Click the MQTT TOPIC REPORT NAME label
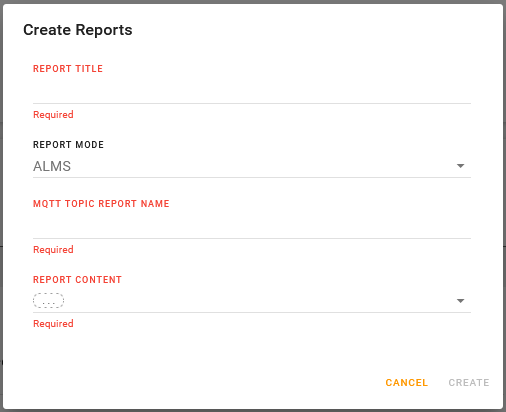The width and height of the screenshot is (506, 412). [101, 204]
